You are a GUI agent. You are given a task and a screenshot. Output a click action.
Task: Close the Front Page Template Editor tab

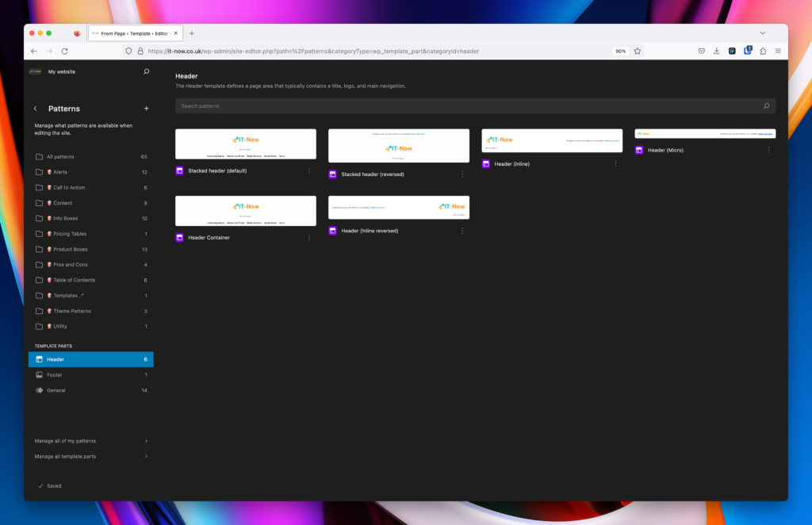(175, 33)
